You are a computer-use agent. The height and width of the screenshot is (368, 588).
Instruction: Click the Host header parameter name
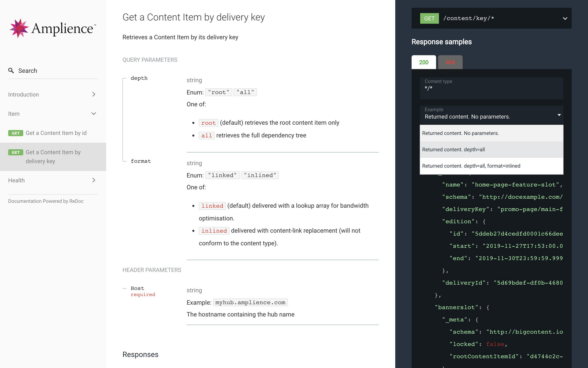tap(137, 288)
